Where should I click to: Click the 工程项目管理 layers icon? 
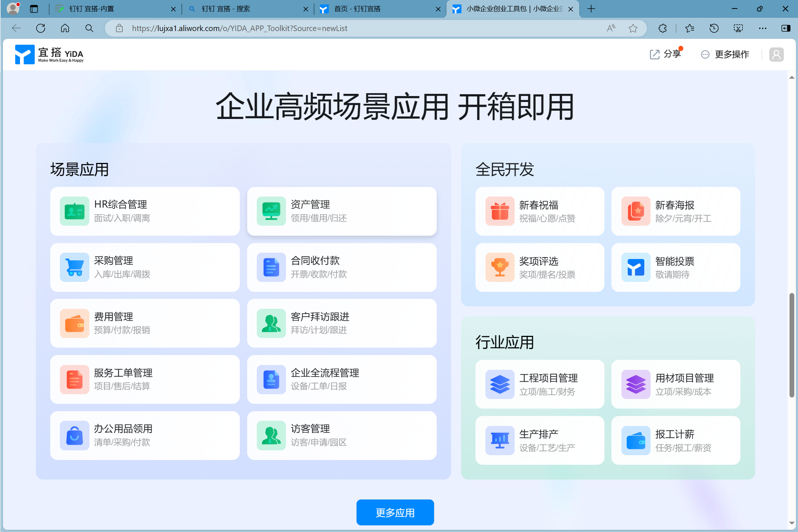click(500, 384)
